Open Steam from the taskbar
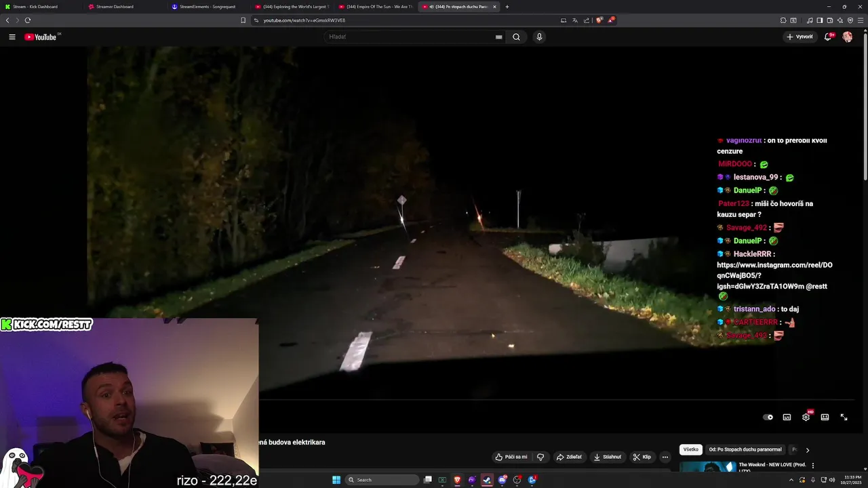This screenshot has height=488, width=868. click(x=487, y=480)
